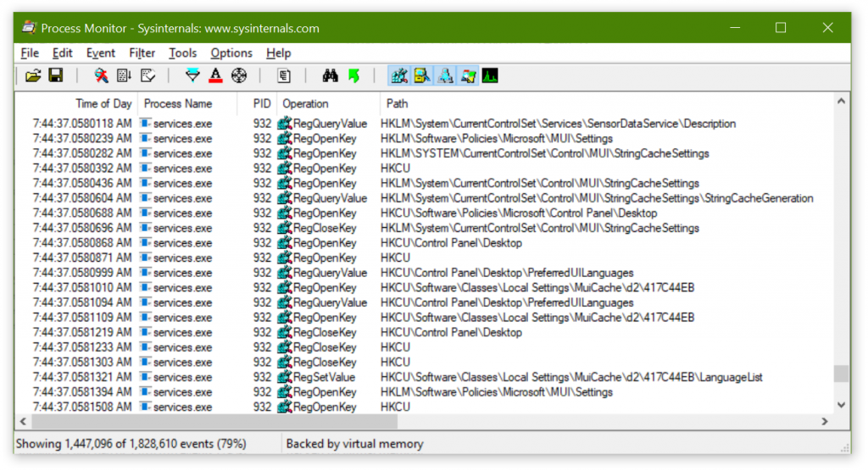Click the Open log file folder icon
This screenshot has height=471, width=868.
click(x=33, y=75)
